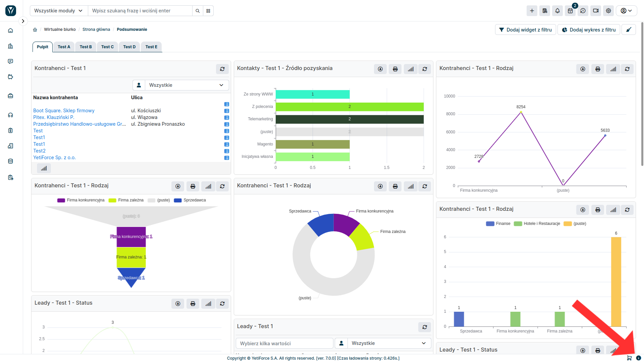Open the database sidebar icon
Viewport: 644px width, 362px height.
(x=10, y=161)
